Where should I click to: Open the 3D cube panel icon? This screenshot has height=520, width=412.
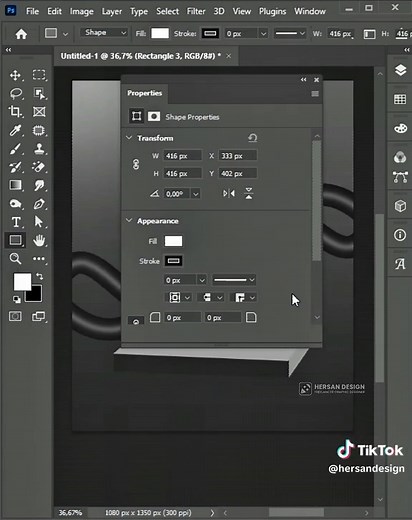(x=400, y=206)
